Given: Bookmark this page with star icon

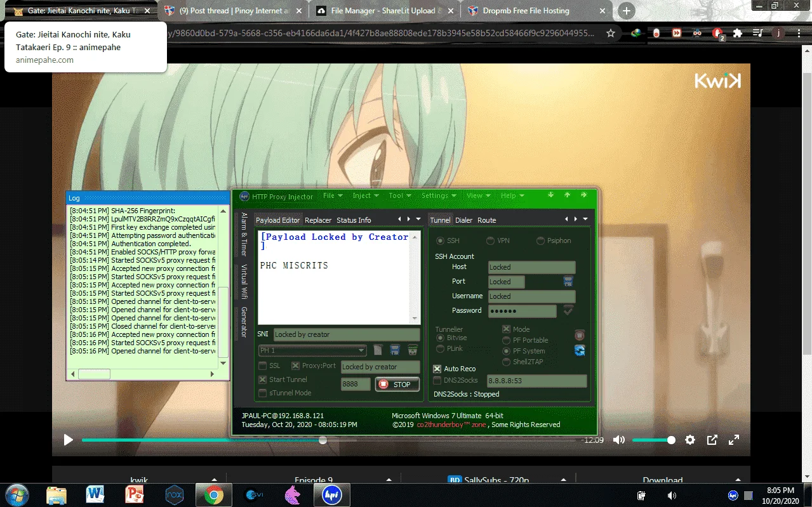Looking at the screenshot, I should [x=611, y=33].
